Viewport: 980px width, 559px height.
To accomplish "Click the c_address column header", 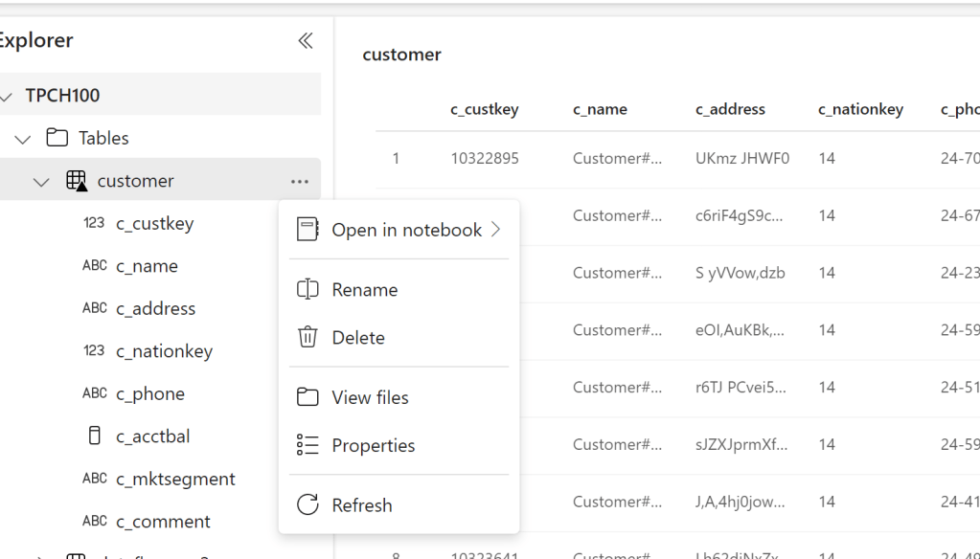I will [x=730, y=109].
